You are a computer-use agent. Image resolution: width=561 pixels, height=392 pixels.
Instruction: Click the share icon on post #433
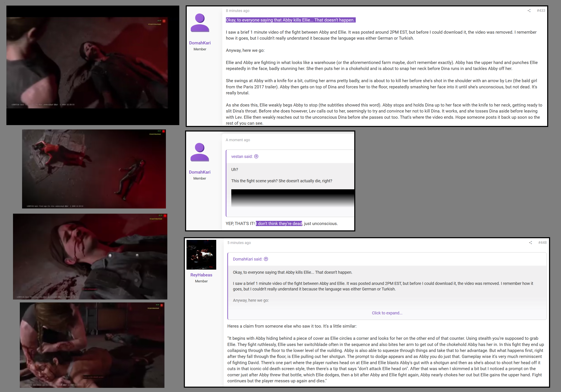(529, 11)
